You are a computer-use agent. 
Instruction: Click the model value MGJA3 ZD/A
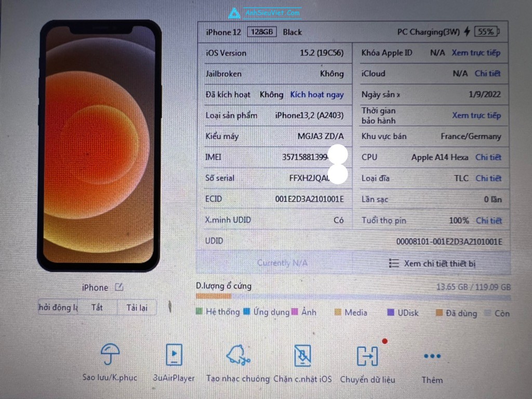(320, 137)
